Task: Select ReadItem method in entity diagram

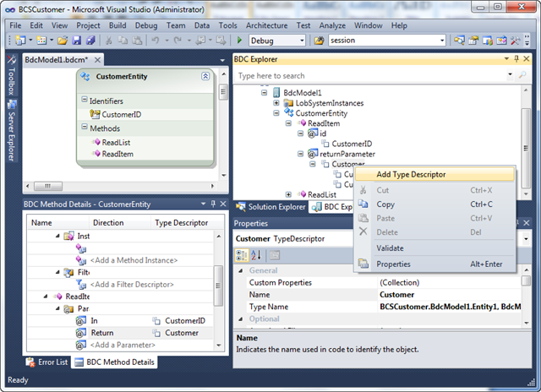Action: coord(117,154)
